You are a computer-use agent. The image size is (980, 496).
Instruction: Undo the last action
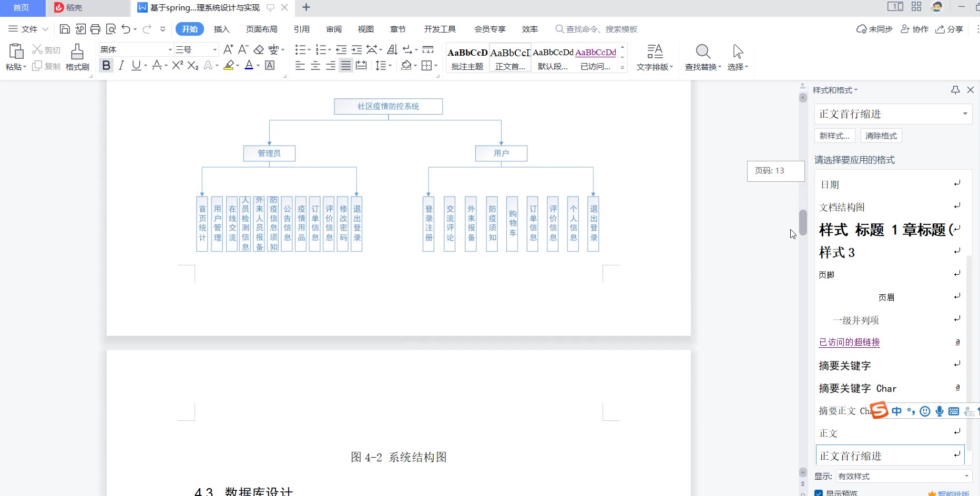(x=126, y=29)
